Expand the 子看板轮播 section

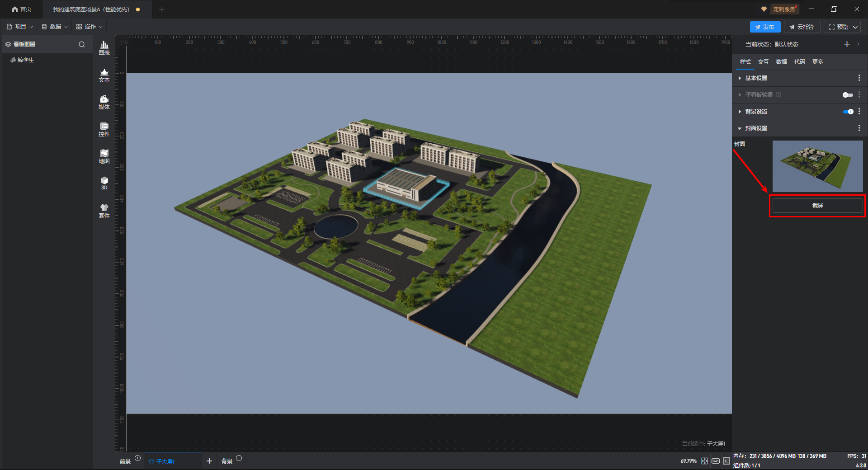(740, 95)
